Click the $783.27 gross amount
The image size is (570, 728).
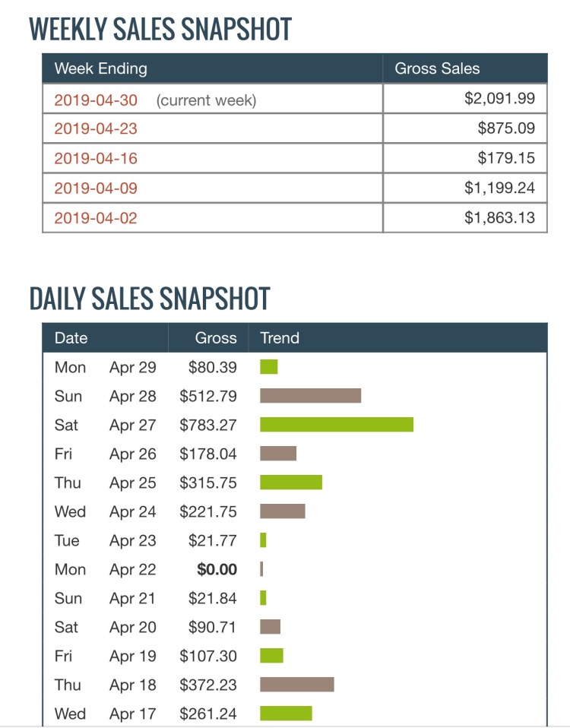(x=208, y=425)
